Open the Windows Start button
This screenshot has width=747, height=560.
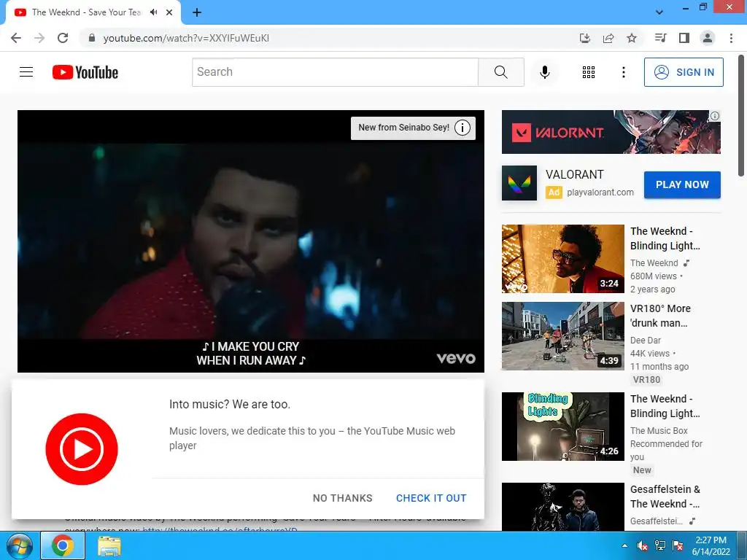click(x=19, y=545)
